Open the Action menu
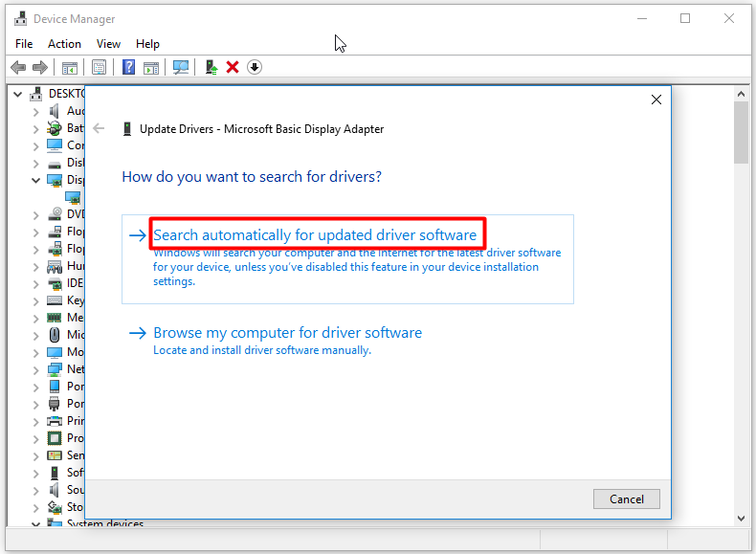756x554 pixels. point(64,44)
